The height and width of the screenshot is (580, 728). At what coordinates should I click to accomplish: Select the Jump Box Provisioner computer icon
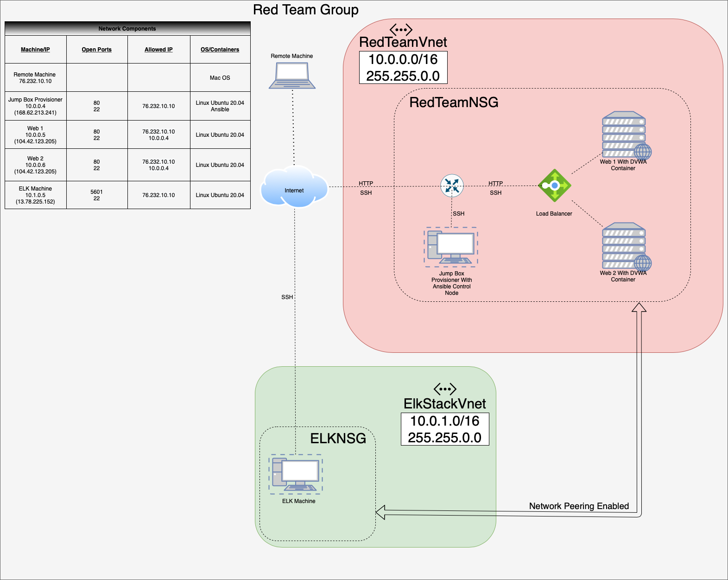(451, 247)
